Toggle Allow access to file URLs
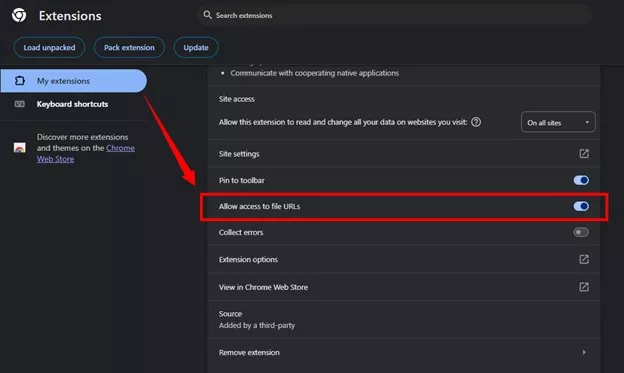The width and height of the screenshot is (624, 373). 581,206
